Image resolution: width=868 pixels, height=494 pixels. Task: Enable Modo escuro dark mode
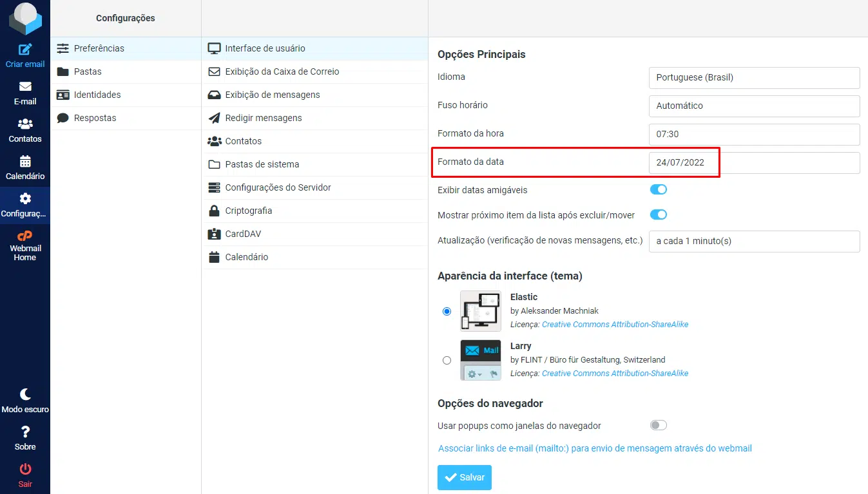point(25,400)
